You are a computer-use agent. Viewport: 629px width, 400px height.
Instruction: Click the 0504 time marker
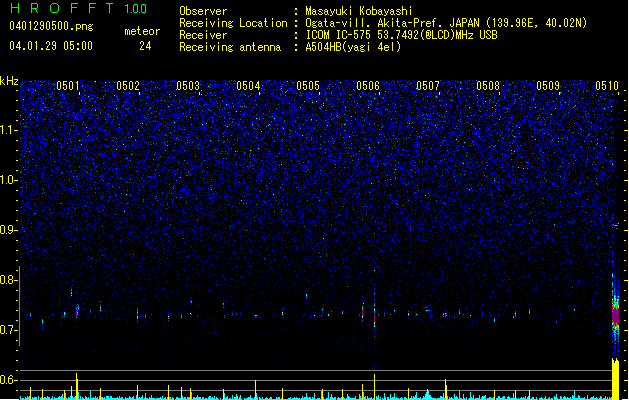coord(248,86)
